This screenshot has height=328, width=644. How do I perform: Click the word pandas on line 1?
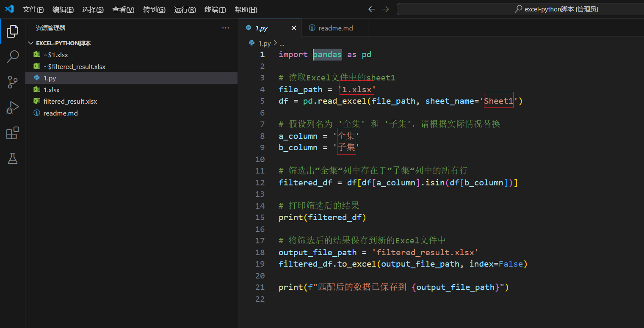[327, 55]
